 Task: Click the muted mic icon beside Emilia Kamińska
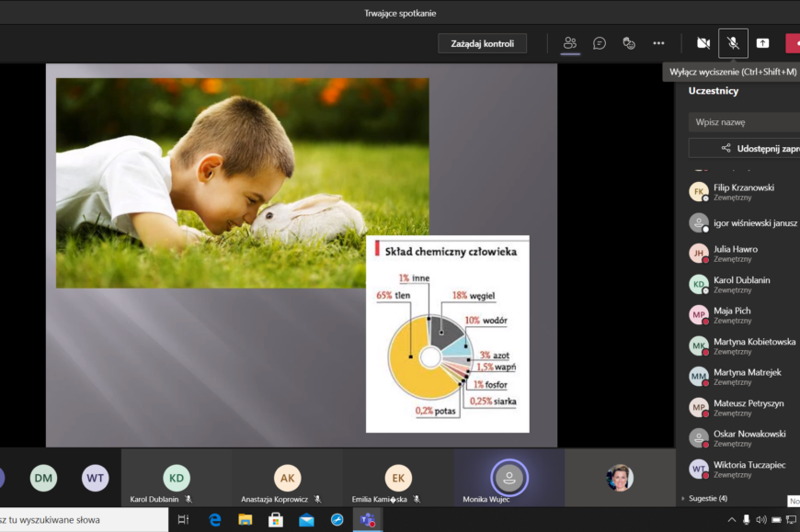pos(417,500)
